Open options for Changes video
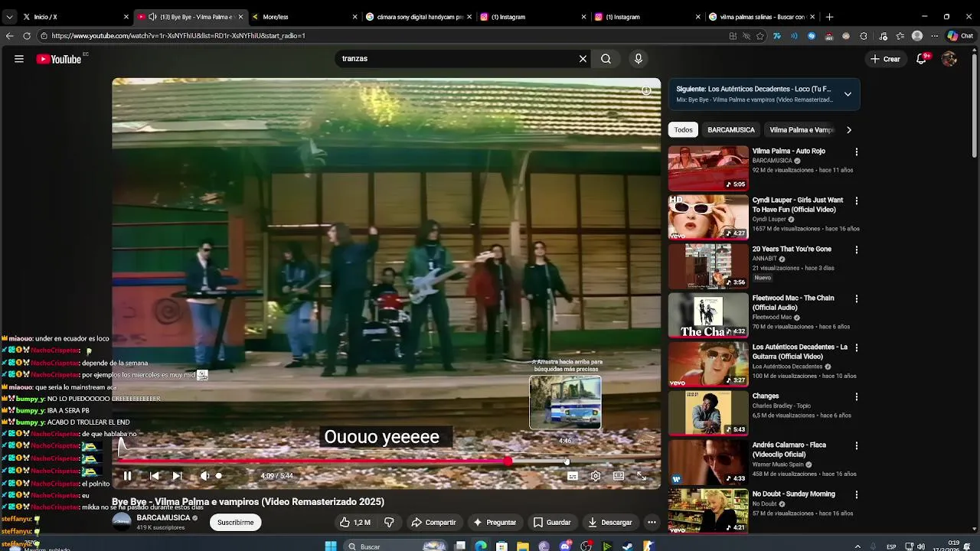Screen dimensions: 980x551 coord(857,397)
